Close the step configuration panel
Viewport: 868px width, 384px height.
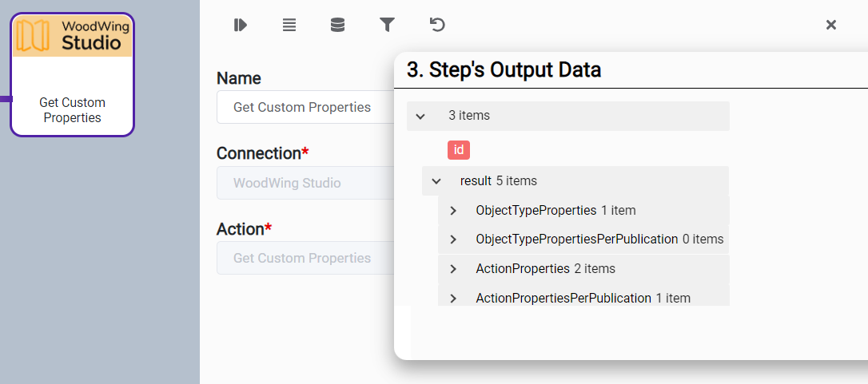831,25
